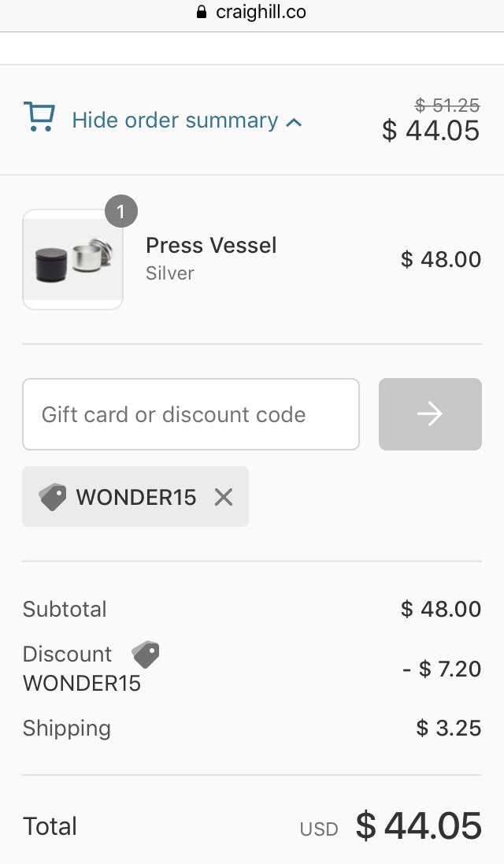
Task: Remove the WONDER15 discount code
Action: (224, 497)
